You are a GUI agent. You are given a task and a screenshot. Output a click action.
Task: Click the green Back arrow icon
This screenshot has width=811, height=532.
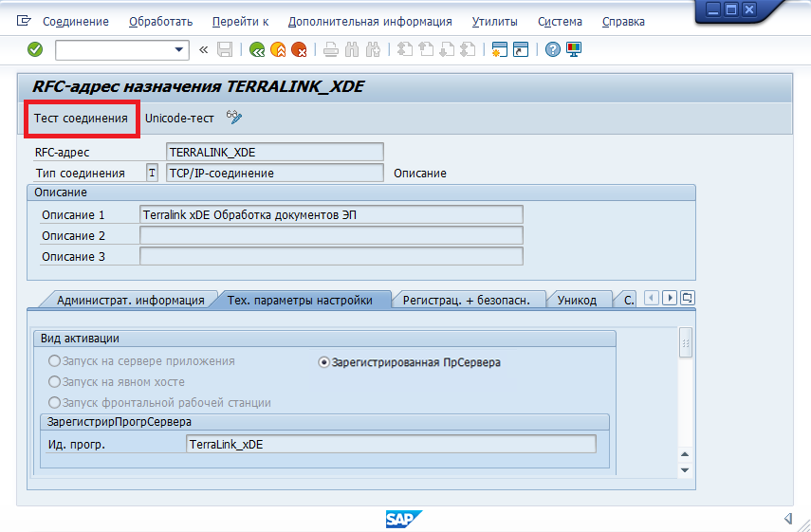[257, 49]
